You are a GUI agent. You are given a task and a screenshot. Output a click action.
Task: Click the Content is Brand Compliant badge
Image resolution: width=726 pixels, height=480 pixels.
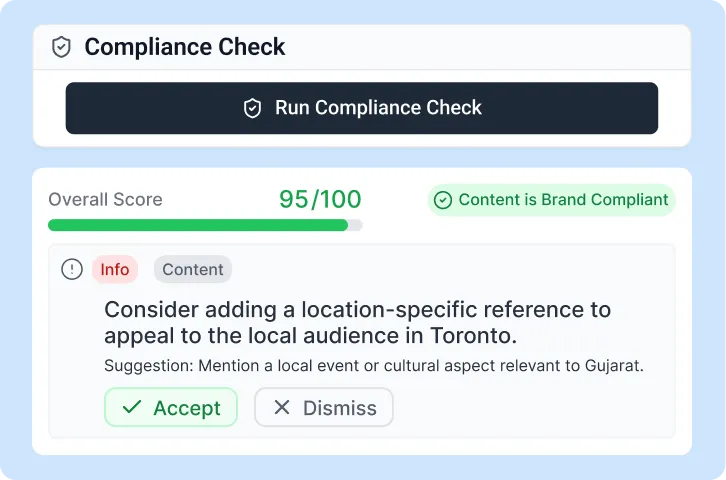[x=552, y=200]
